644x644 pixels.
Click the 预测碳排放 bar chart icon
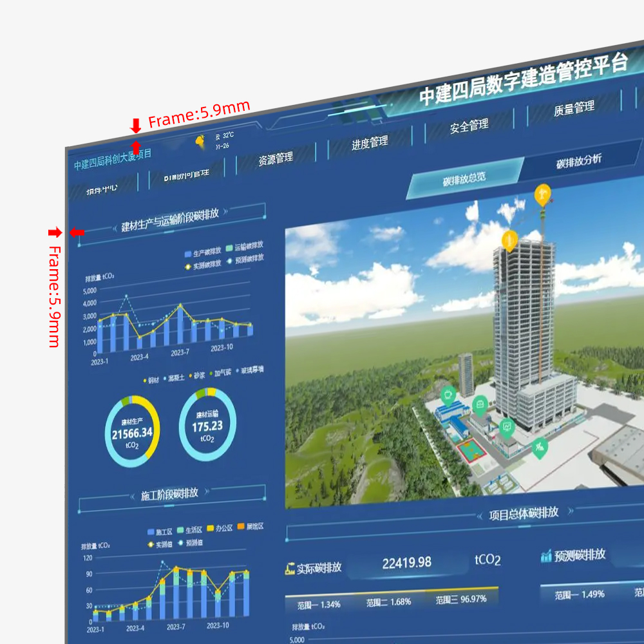click(x=546, y=556)
